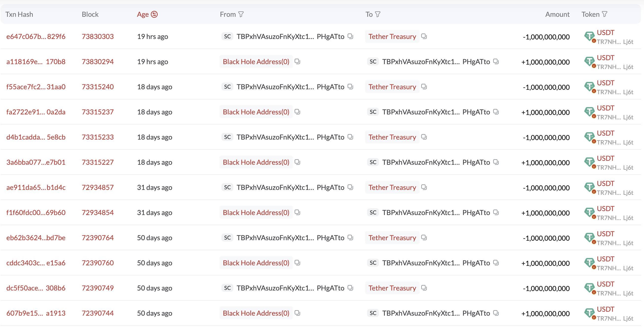Open block 72934857
The image size is (644, 327).
[x=98, y=187]
